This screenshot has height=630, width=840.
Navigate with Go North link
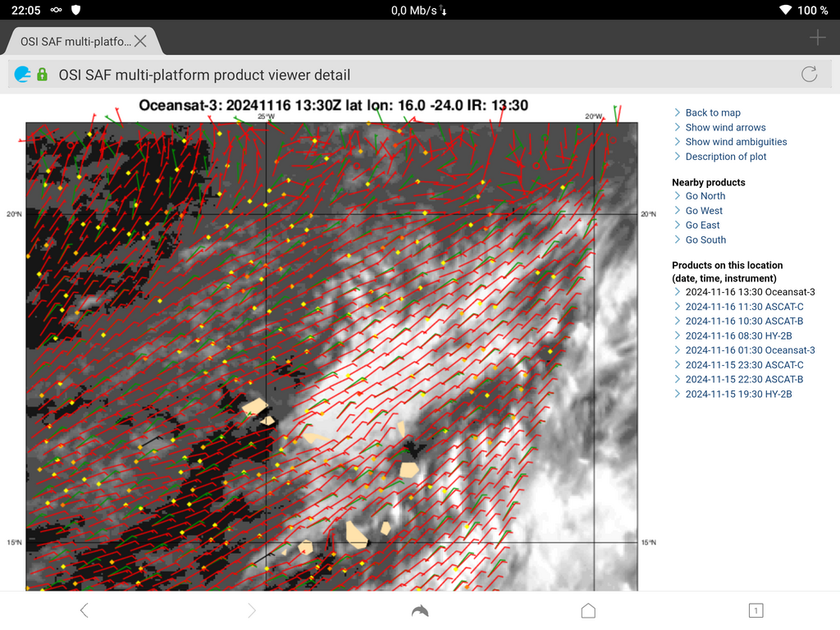[x=705, y=196]
